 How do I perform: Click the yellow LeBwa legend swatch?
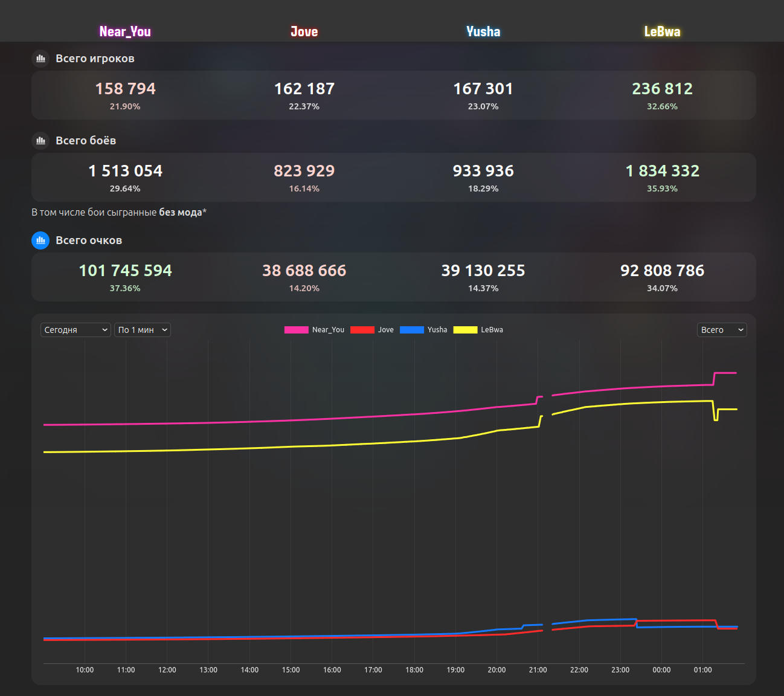pyautogui.click(x=465, y=330)
